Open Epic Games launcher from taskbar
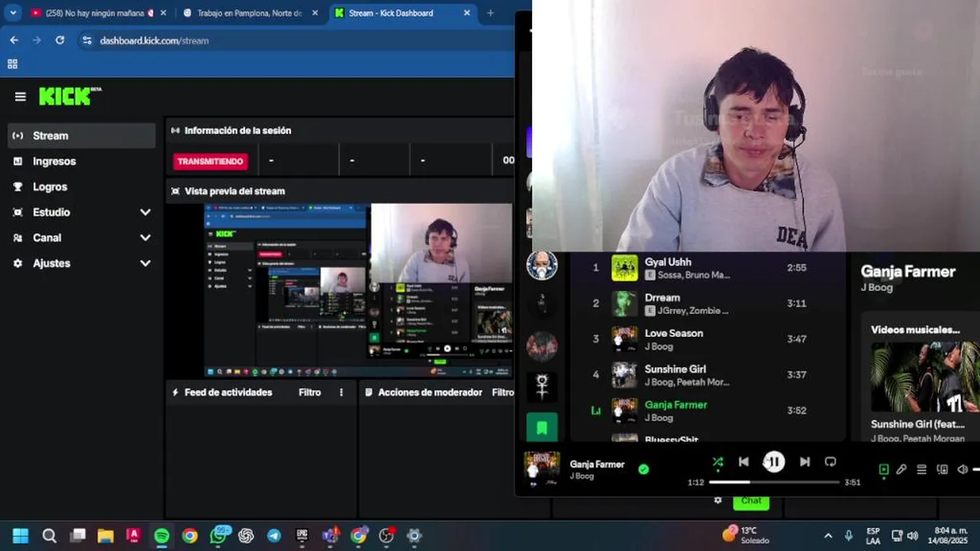 [302, 536]
